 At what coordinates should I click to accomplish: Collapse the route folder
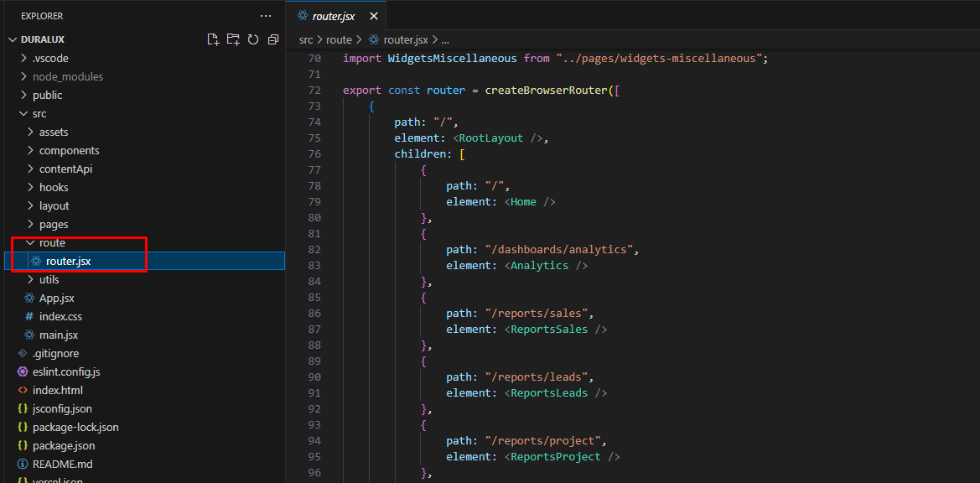point(31,242)
